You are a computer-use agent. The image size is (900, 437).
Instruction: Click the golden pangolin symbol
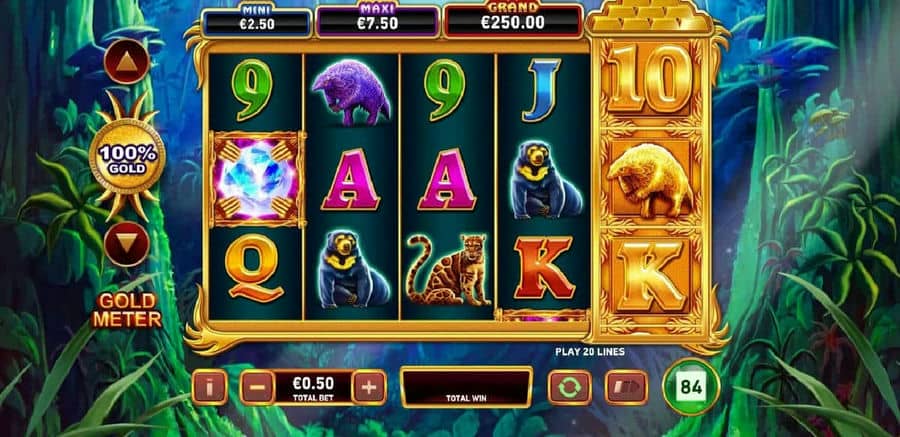(650, 180)
